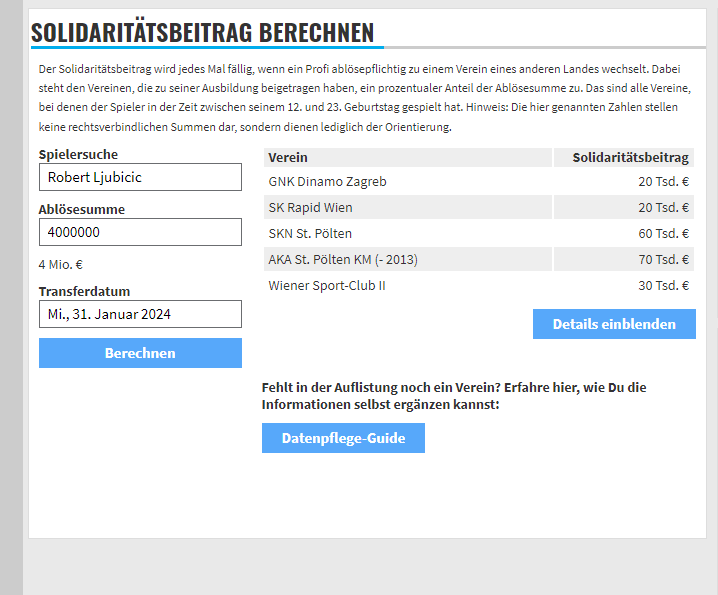Click the 4 Mio. € text
Viewport: 718px width, 595px height.
(x=61, y=265)
